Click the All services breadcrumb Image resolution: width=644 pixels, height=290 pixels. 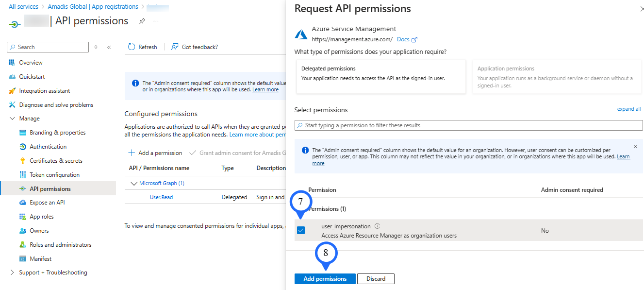pyautogui.click(x=24, y=7)
